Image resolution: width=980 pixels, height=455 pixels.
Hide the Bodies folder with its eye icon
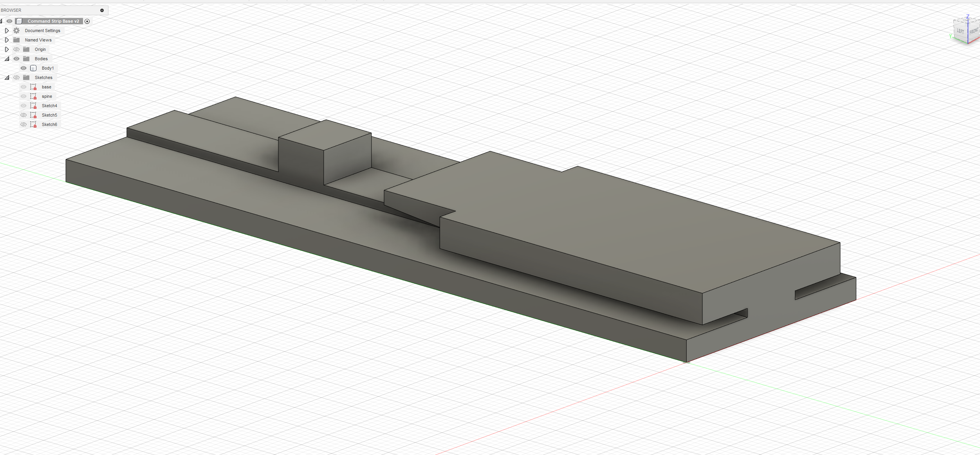tap(16, 59)
